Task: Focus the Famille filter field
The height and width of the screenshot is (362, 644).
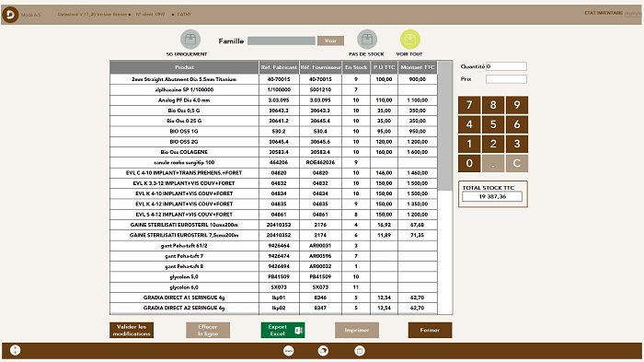Action: [x=282, y=41]
